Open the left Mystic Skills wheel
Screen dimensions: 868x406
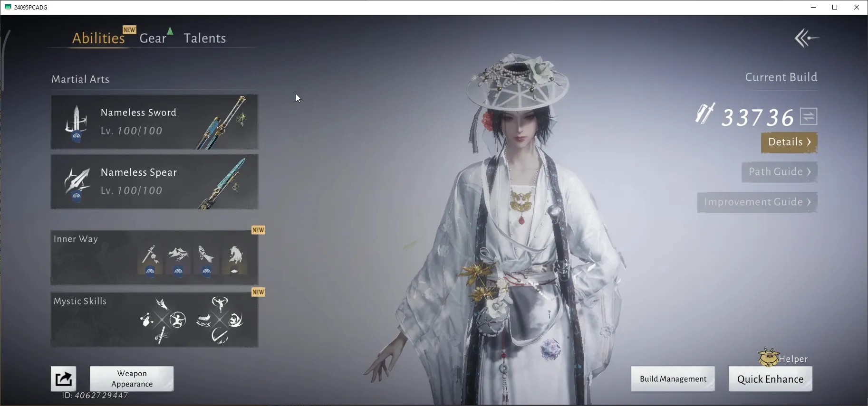(163, 320)
